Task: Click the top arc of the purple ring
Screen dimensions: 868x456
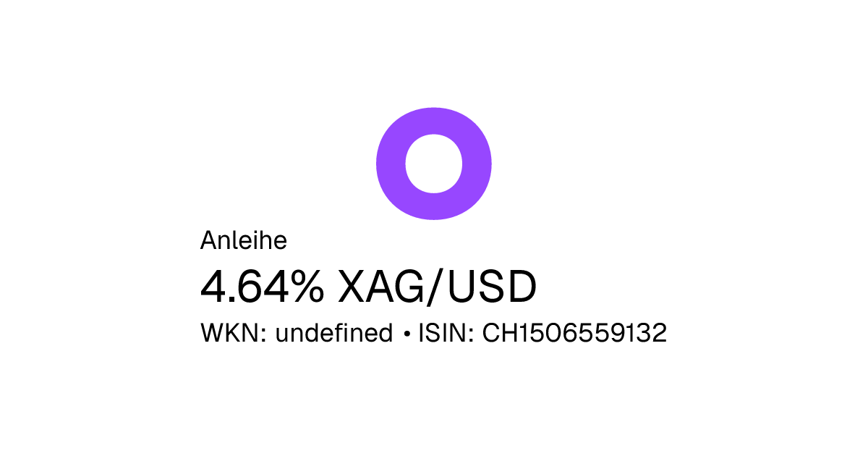Action: 434,119
